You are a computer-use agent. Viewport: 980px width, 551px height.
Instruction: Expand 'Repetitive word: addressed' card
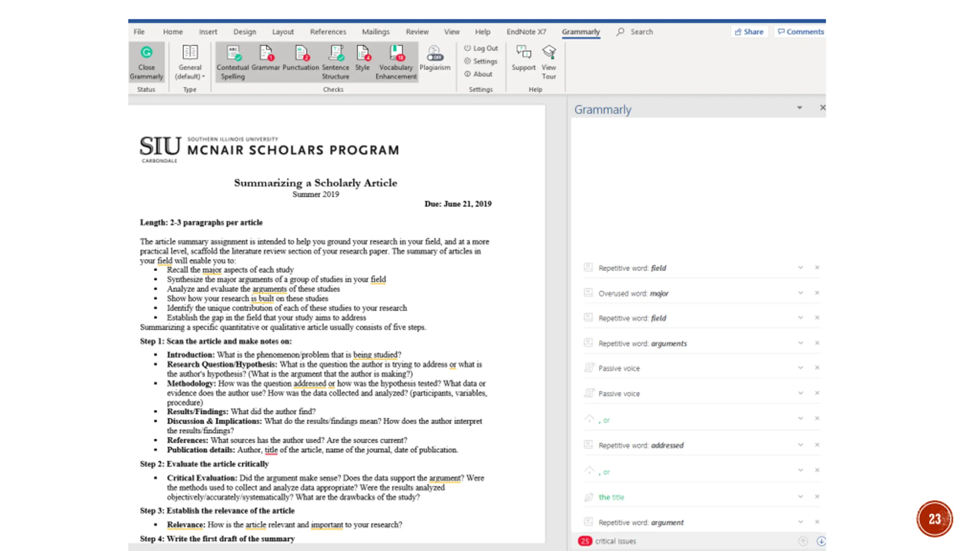[x=800, y=445]
